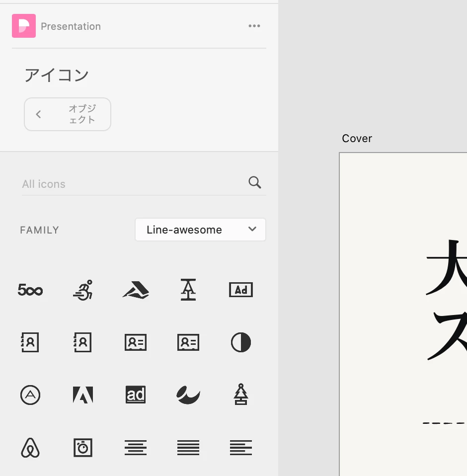The image size is (467, 476).
Task: Choose the Accusoft logo icon
Action: [136, 290]
